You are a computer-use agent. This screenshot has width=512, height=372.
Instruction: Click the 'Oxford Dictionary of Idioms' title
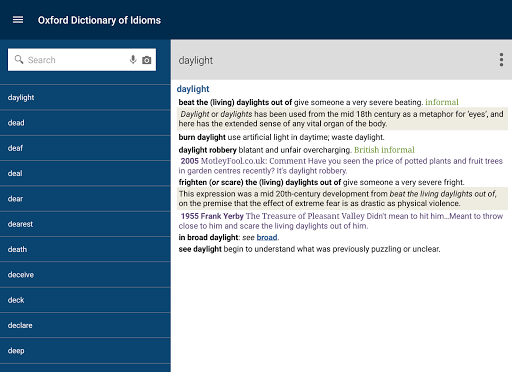(99, 20)
